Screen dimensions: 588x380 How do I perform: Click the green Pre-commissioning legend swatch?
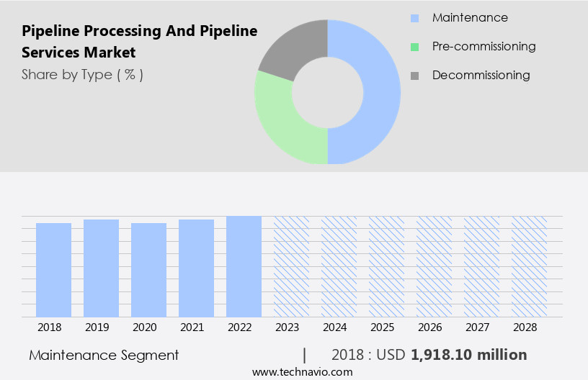pyautogui.click(x=414, y=47)
